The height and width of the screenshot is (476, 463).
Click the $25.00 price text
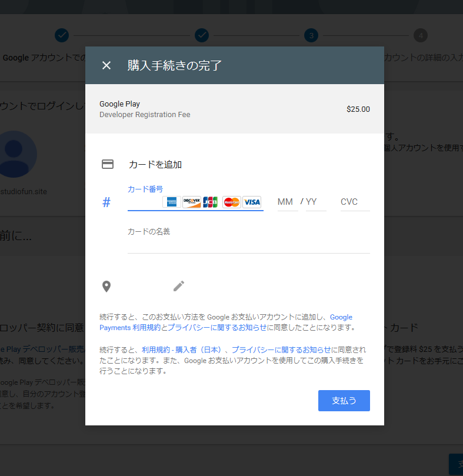358,109
